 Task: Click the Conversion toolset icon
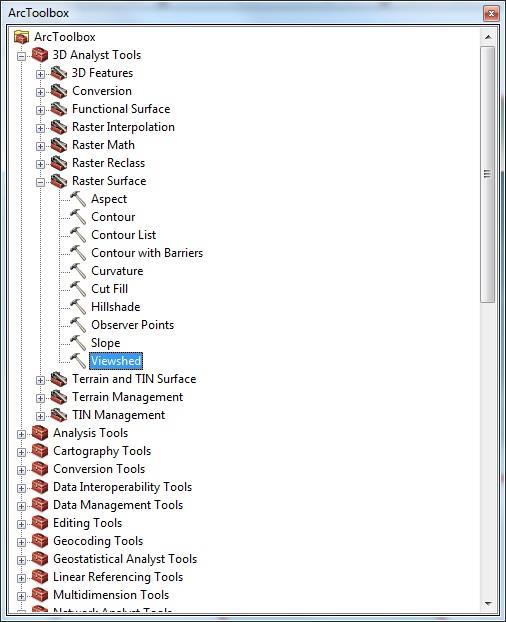click(x=59, y=91)
